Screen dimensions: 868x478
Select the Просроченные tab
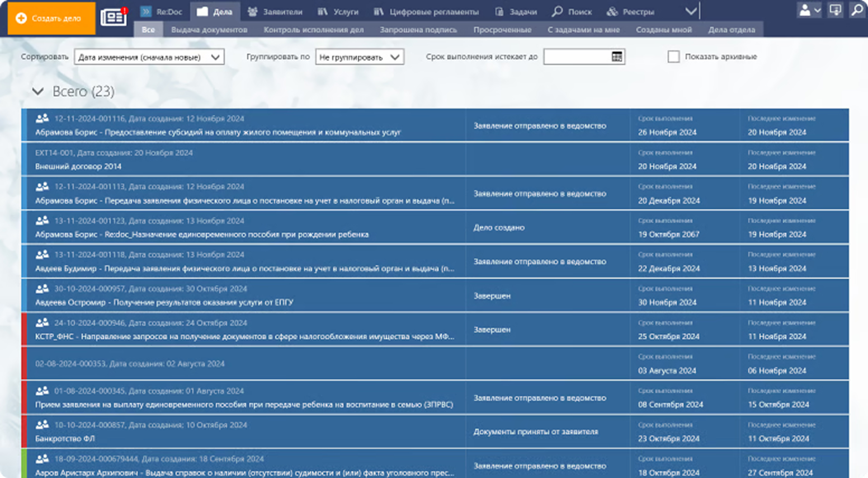(502, 30)
